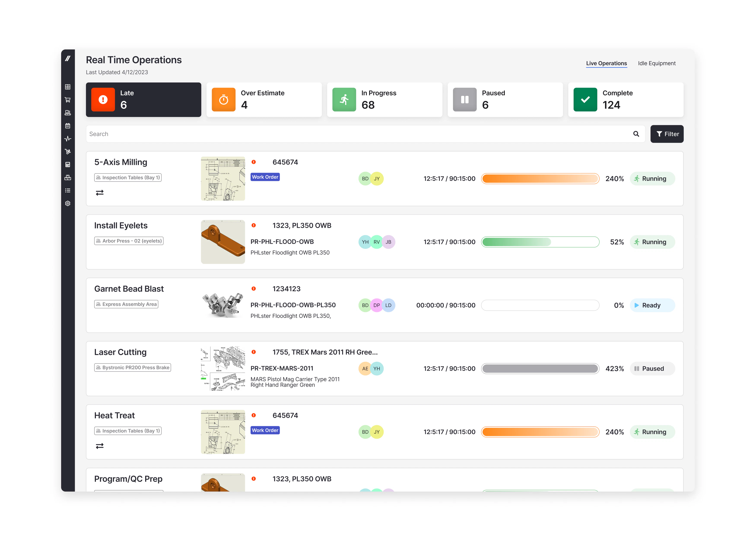Open the inventory package sidebar icon

[x=68, y=177]
